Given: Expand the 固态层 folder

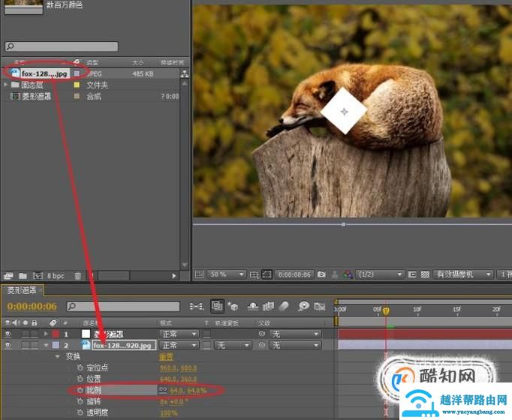Looking at the screenshot, I should pyautogui.click(x=5, y=85).
